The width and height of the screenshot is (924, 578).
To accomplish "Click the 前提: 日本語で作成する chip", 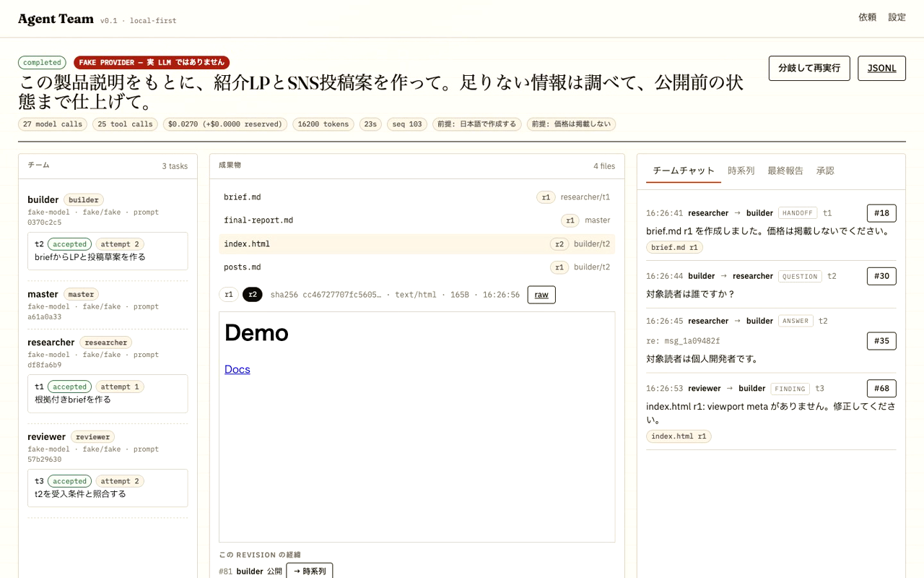I will [x=477, y=124].
